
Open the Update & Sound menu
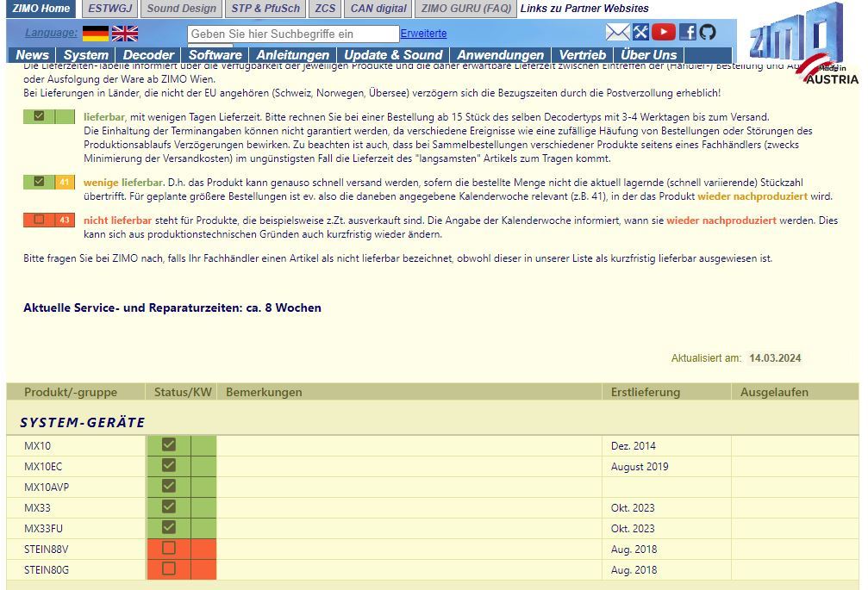tap(393, 55)
